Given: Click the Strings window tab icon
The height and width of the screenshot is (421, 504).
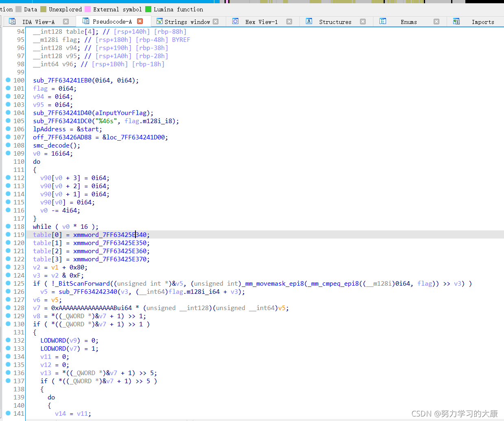Looking at the screenshot, I should (159, 21).
